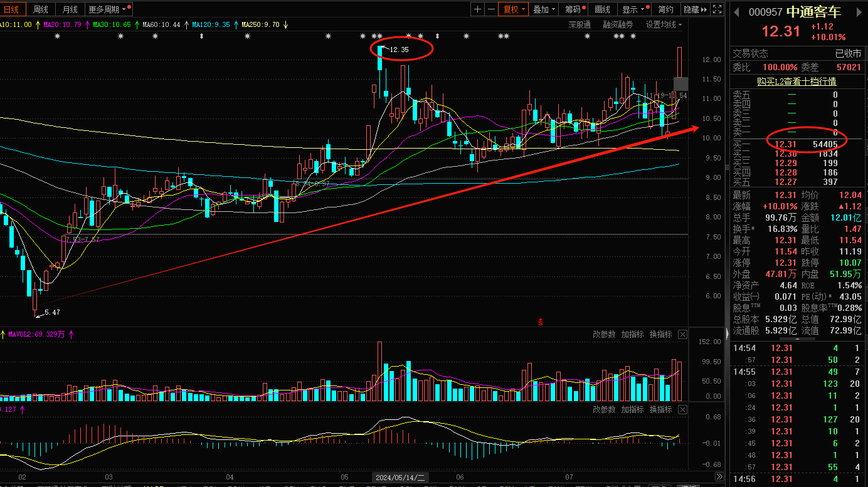Click the 5.47 low price label

pos(52,312)
